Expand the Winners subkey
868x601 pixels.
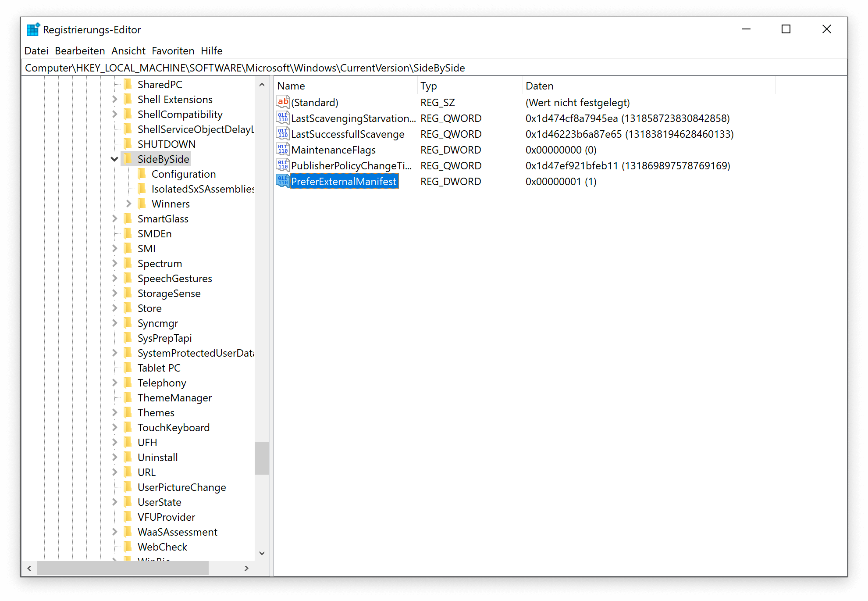(x=128, y=204)
